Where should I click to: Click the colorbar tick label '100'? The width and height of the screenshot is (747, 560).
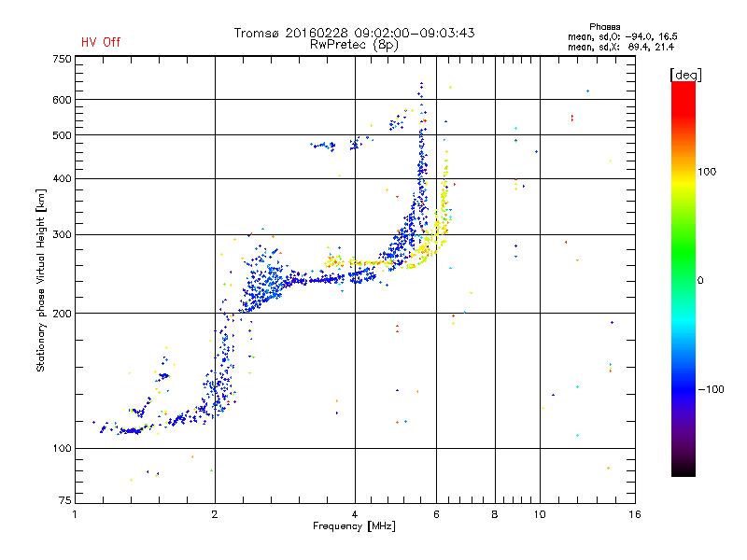[x=707, y=172]
